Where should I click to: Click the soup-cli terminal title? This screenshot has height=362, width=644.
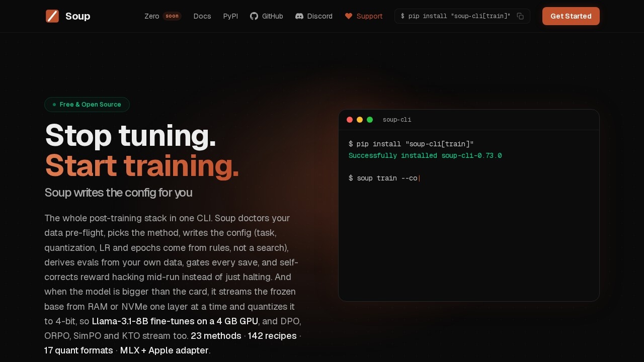397,120
